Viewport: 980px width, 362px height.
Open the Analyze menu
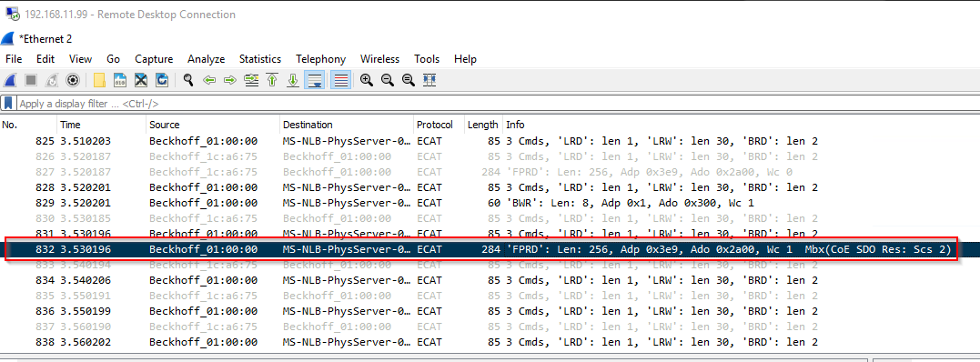coord(207,59)
